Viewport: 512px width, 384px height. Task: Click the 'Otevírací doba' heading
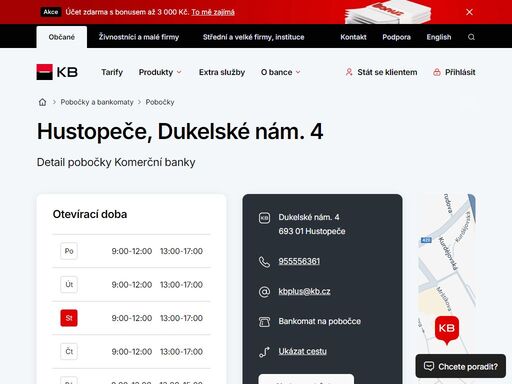[90, 214]
